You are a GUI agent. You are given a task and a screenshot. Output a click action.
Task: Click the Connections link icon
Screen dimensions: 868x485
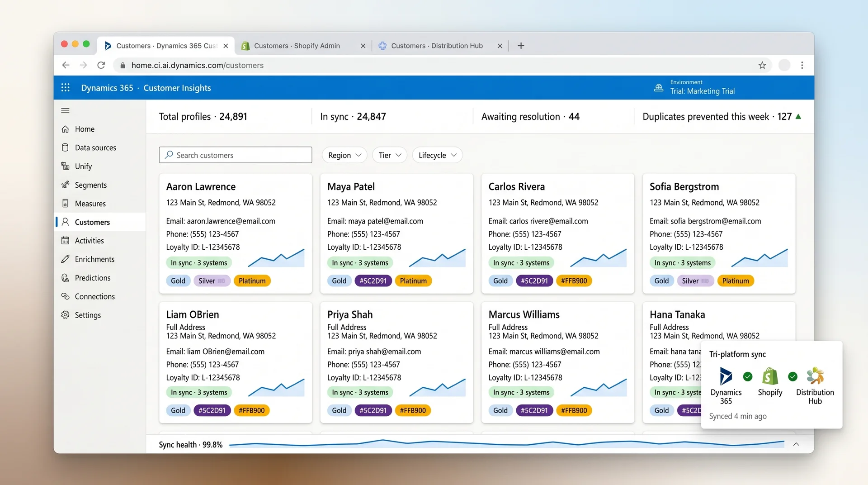(x=66, y=296)
